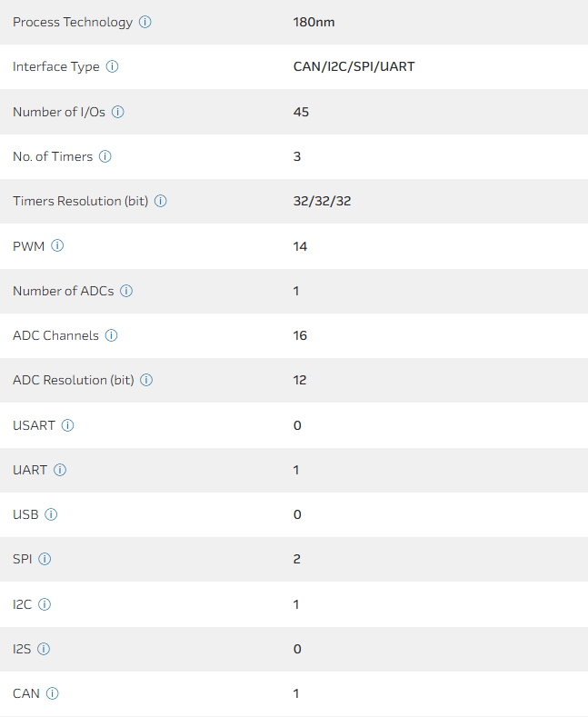Show info for ADC Resolution (bit)

pos(146,380)
